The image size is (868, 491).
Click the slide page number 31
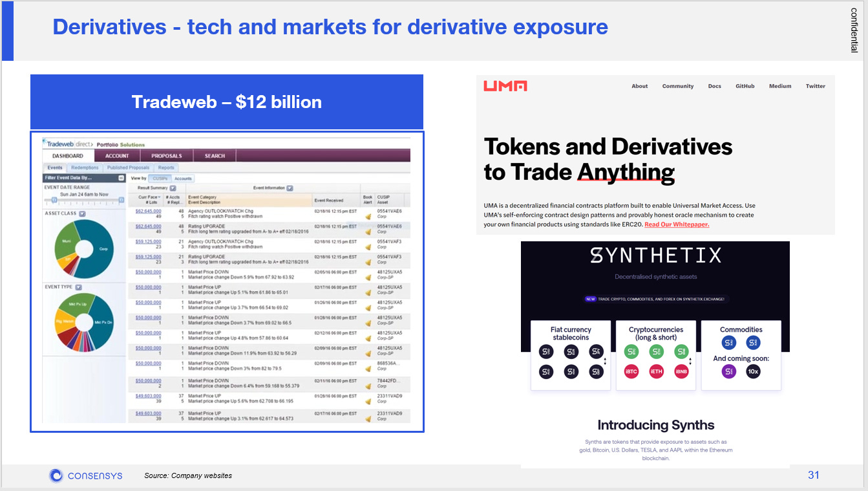coord(814,475)
